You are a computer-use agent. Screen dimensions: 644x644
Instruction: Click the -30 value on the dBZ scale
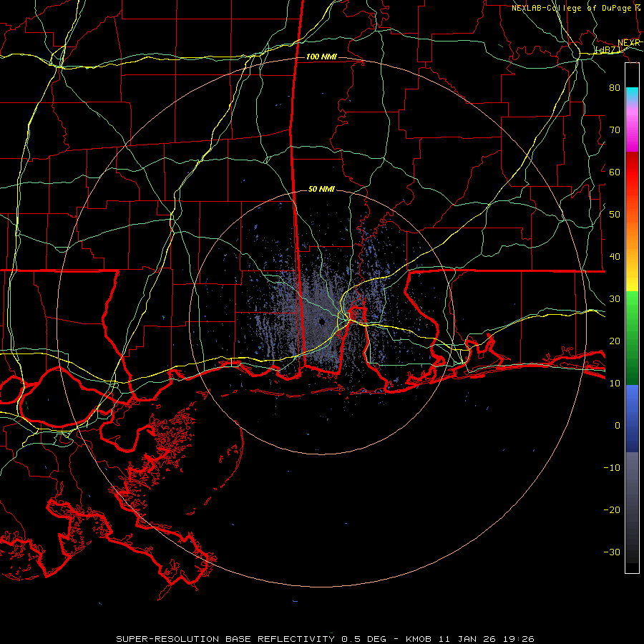point(612,552)
